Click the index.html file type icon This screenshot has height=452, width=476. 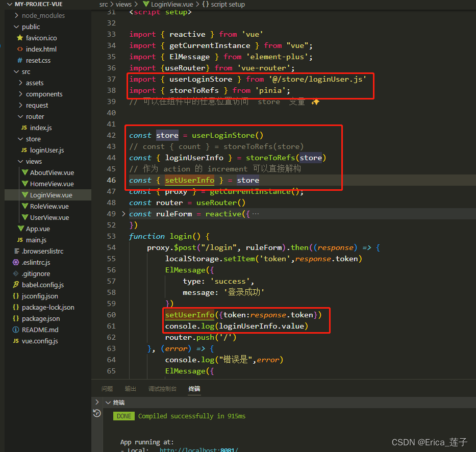pos(20,49)
